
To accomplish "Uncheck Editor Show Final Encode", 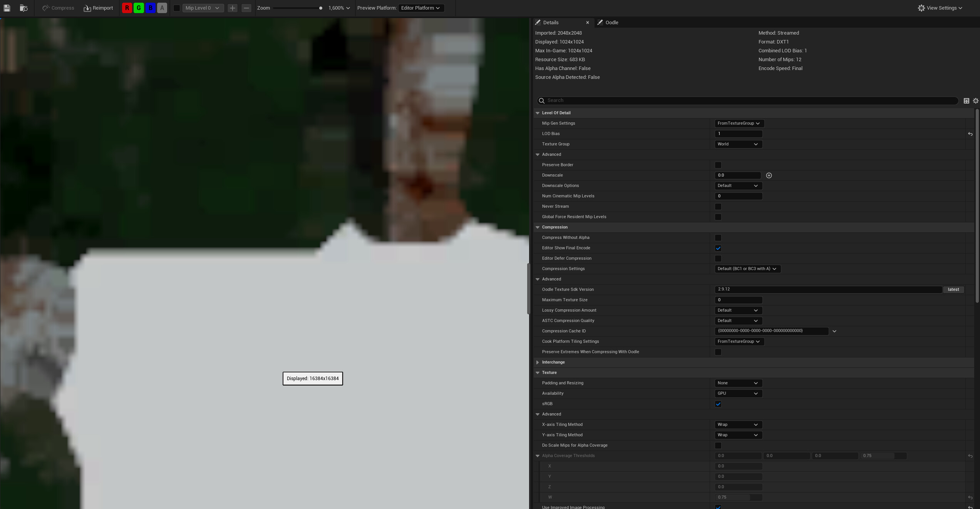I will click(x=718, y=248).
